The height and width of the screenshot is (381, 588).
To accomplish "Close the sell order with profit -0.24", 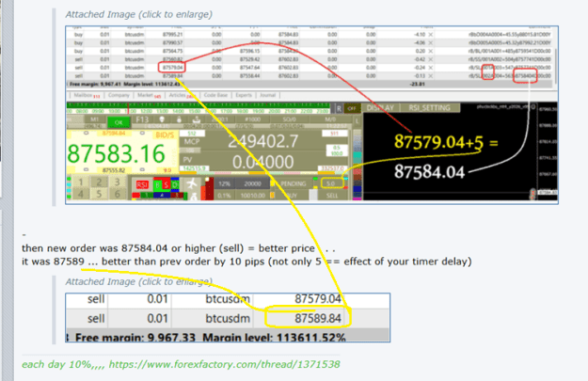I will tap(431, 68).
